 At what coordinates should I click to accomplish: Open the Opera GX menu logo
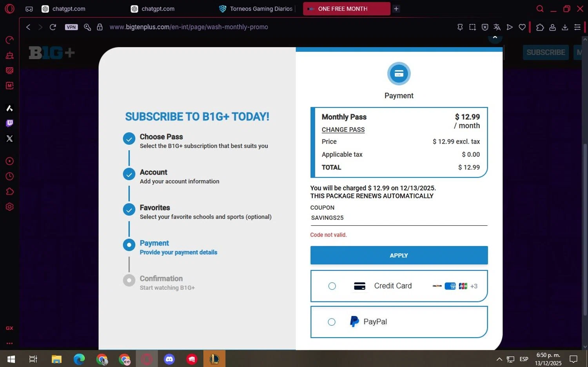click(x=9, y=9)
